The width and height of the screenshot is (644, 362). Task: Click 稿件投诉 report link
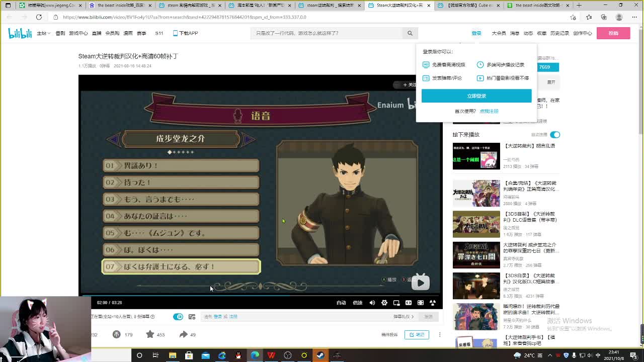[x=389, y=335]
